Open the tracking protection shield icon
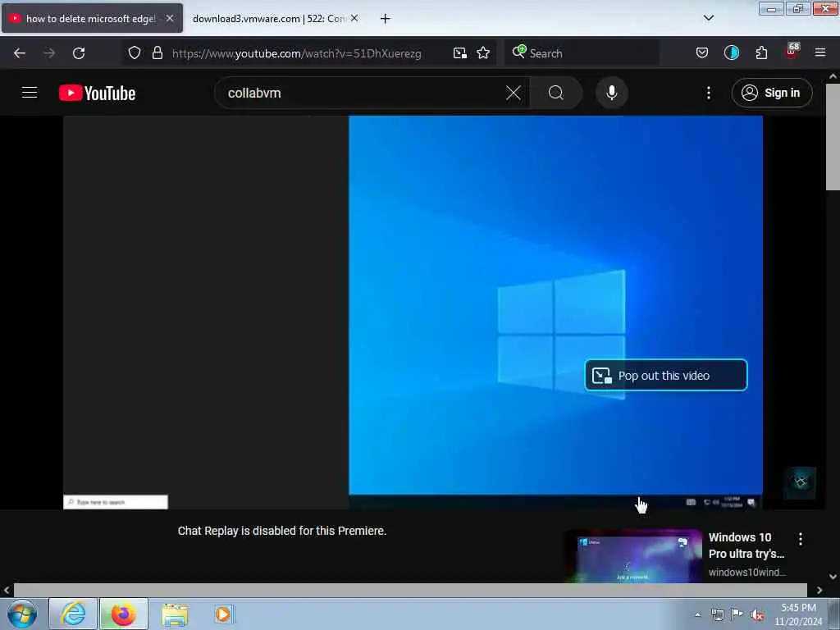The width and height of the screenshot is (840, 630). click(x=135, y=53)
